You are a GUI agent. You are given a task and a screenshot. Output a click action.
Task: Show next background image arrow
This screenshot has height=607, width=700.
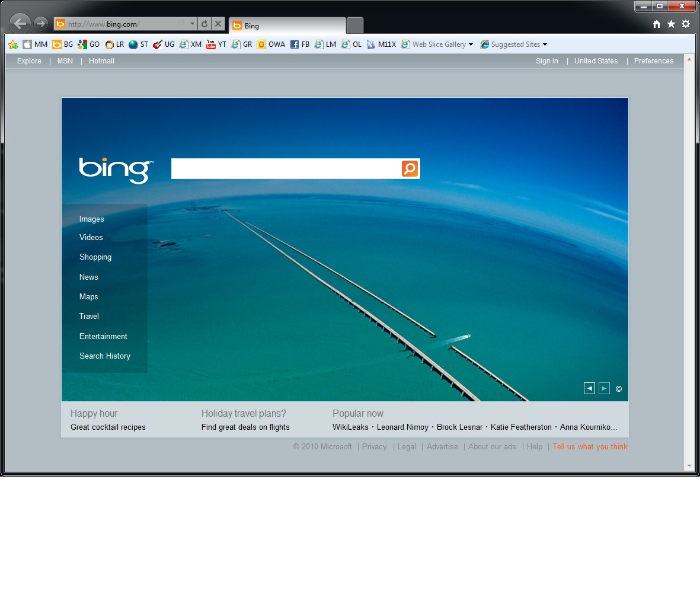click(x=604, y=388)
